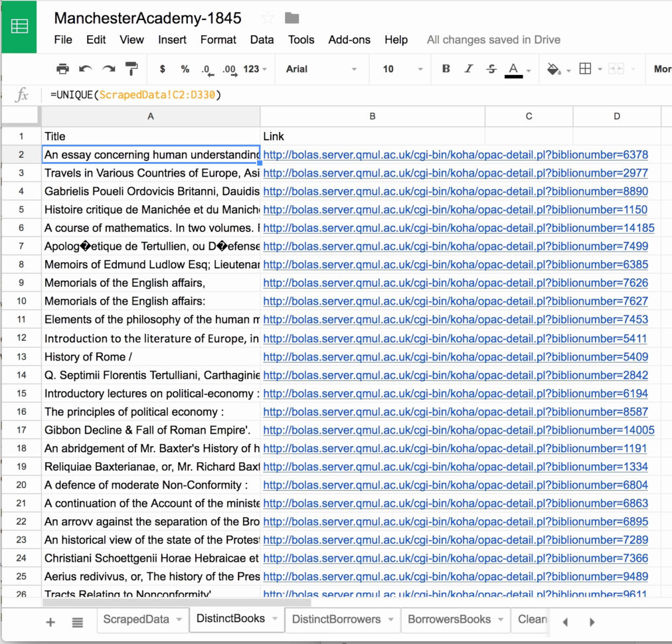Open link ending in biblionumber=6378
Viewport: 672px width, 644px height.
click(456, 155)
